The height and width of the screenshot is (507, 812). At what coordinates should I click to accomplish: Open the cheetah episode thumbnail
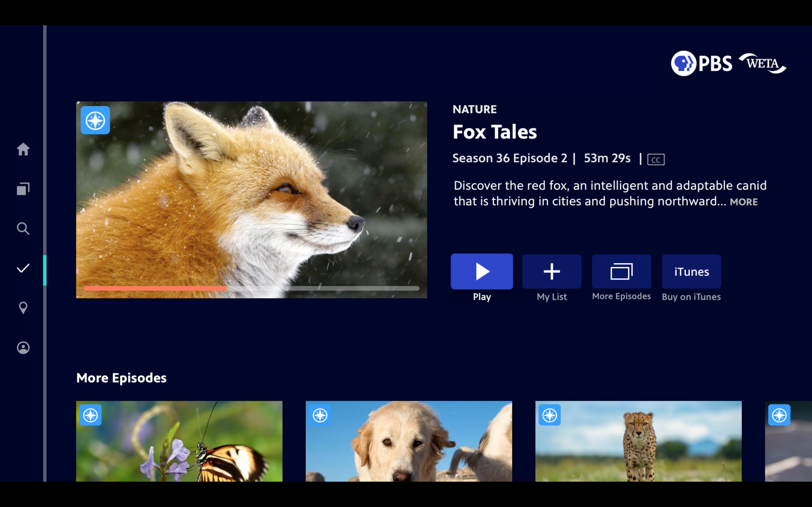(x=638, y=441)
